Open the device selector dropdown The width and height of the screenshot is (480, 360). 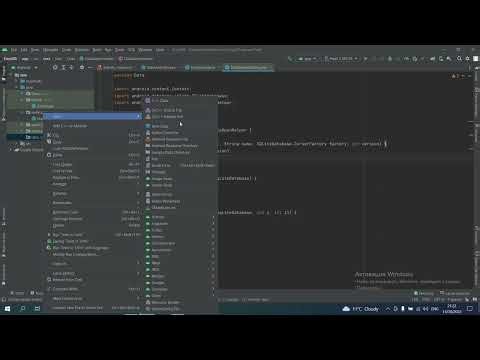342,59
